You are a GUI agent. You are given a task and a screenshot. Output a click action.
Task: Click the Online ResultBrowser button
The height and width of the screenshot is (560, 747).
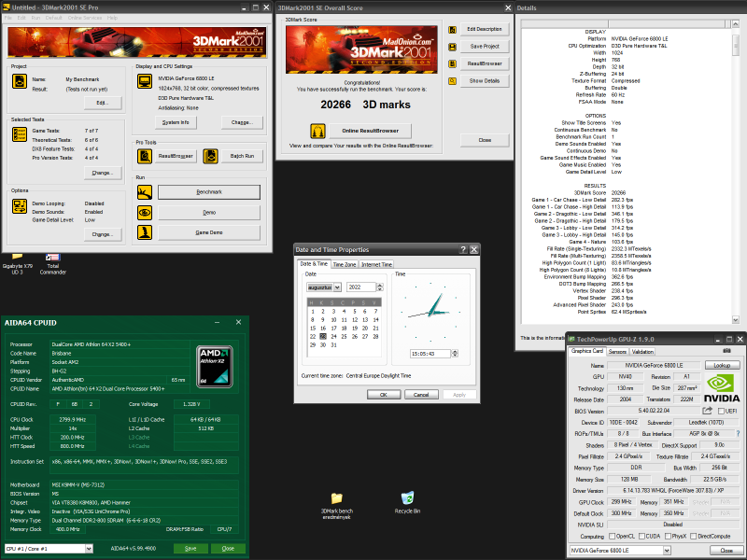[x=370, y=131]
